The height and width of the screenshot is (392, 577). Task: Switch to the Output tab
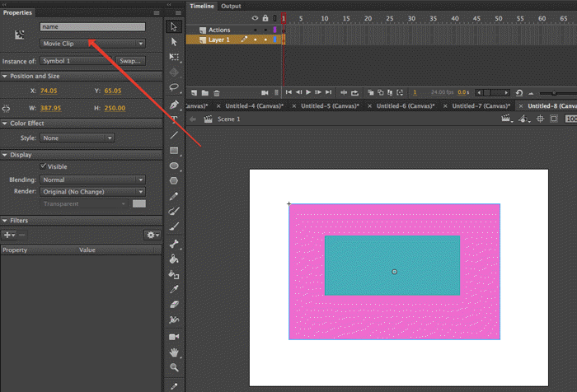pos(231,6)
